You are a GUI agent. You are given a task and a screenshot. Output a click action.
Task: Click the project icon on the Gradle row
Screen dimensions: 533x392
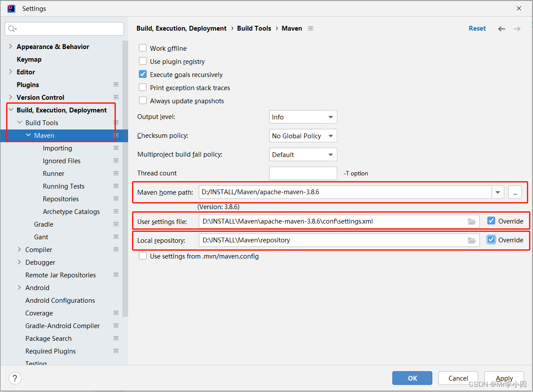(116, 224)
